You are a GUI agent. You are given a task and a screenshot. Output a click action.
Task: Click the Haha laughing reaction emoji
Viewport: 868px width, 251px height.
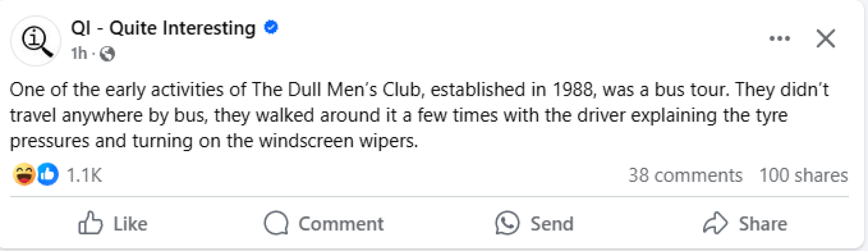(24, 174)
